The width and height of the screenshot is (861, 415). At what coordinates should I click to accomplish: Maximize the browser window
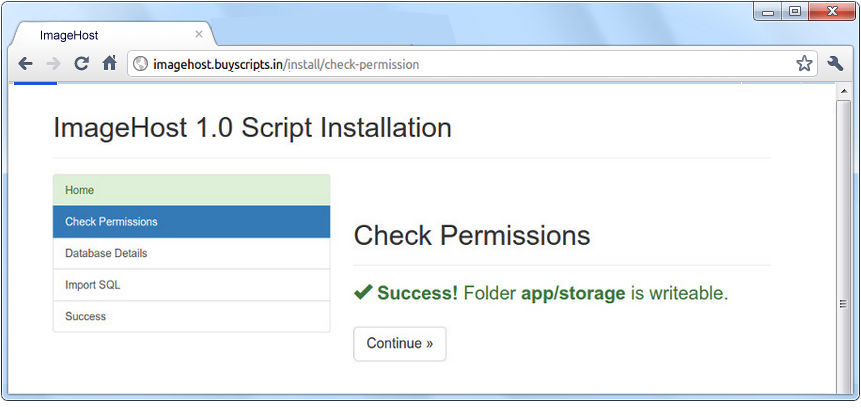pyautogui.click(x=796, y=11)
